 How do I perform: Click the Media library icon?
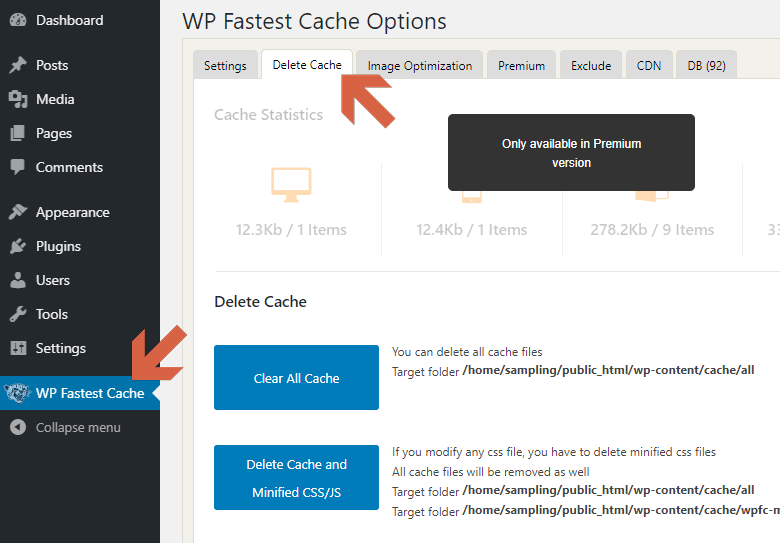(x=18, y=99)
